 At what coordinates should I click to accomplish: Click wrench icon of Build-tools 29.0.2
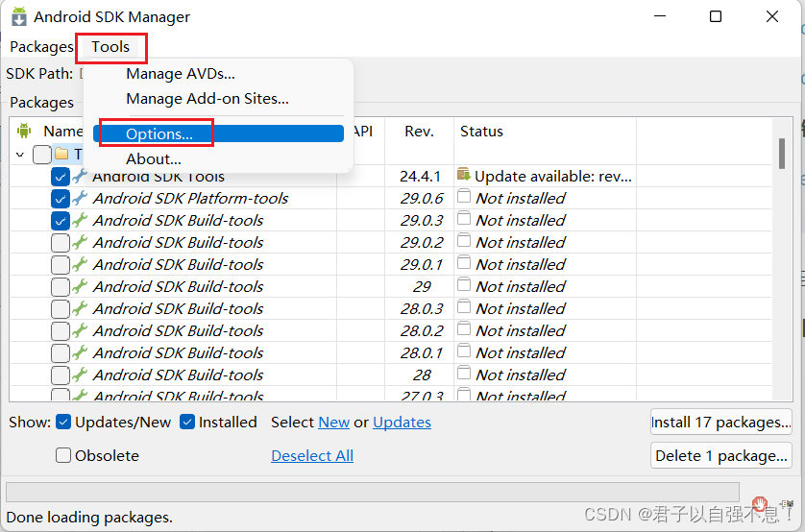[x=80, y=242]
